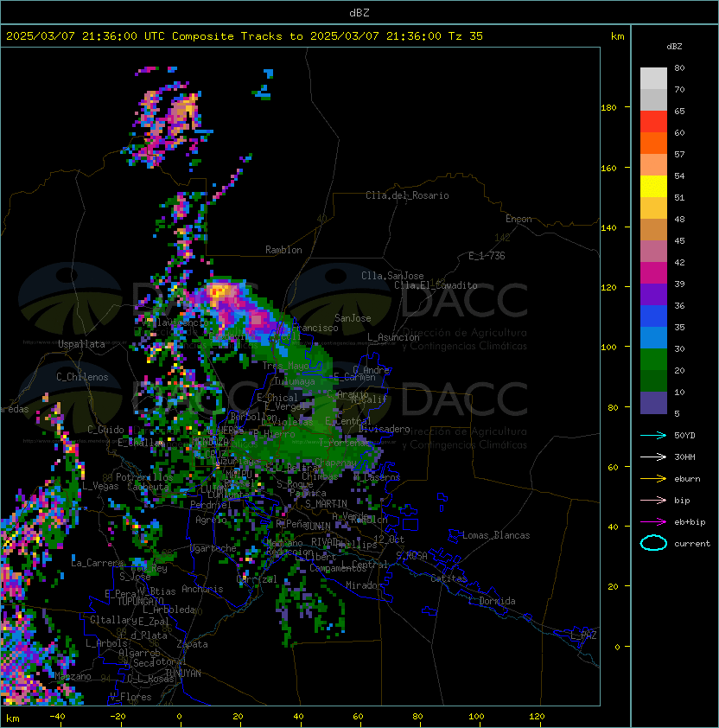Pick the light gray 70–80 dBZ swatch

pyautogui.click(x=653, y=78)
